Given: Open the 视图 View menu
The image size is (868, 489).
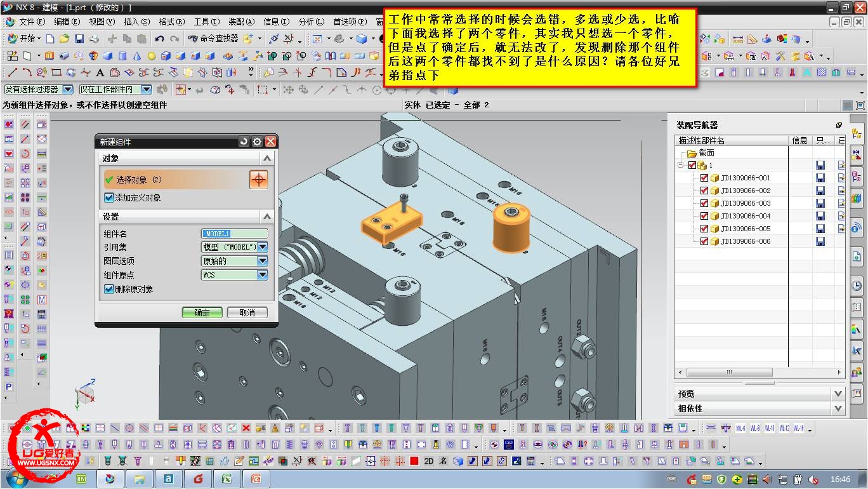Looking at the screenshot, I should pos(102,22).
